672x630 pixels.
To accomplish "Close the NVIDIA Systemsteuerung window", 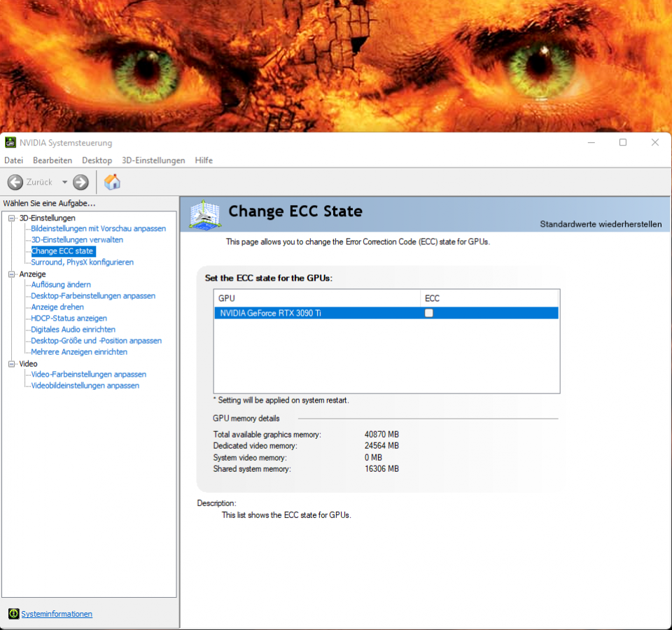I will 655,142.
